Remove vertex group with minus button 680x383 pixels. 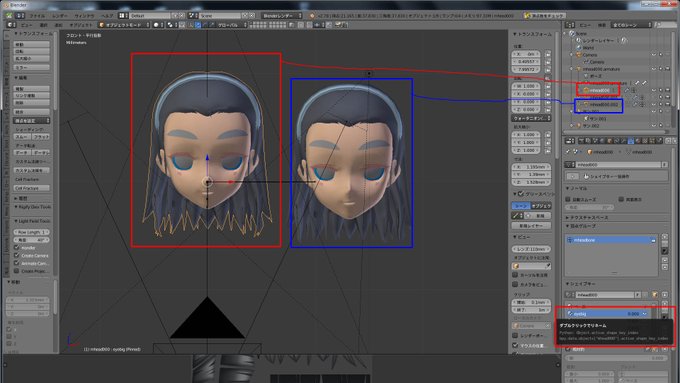tap(664, 244)
